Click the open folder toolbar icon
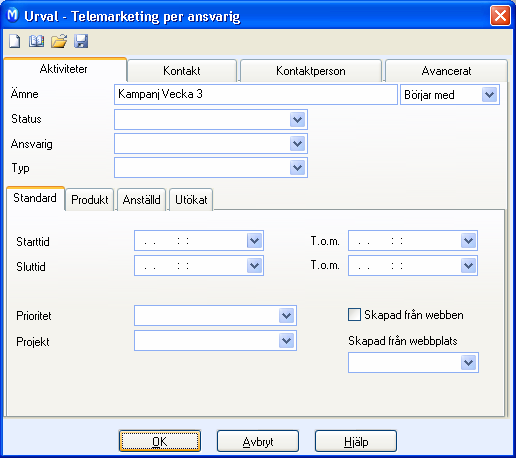This screenshot has height=458, width=516. coord(59,41)
